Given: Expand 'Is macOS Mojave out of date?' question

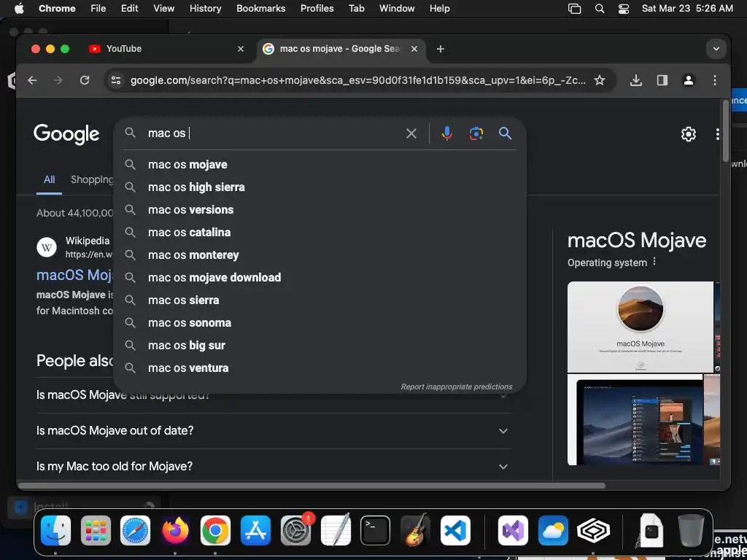Looking at the screenshot, I should (274, 431).
